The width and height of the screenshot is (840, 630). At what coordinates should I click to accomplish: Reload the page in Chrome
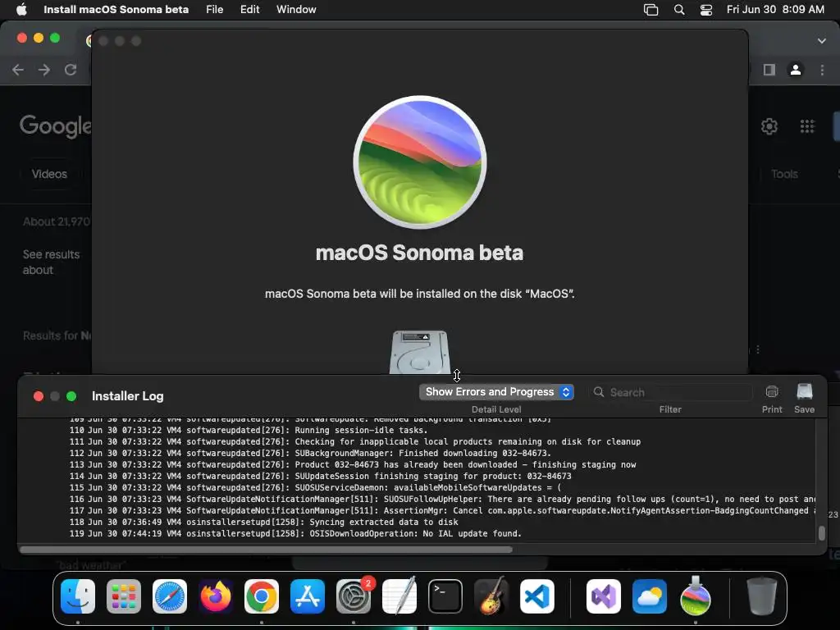tap(71, 70)
